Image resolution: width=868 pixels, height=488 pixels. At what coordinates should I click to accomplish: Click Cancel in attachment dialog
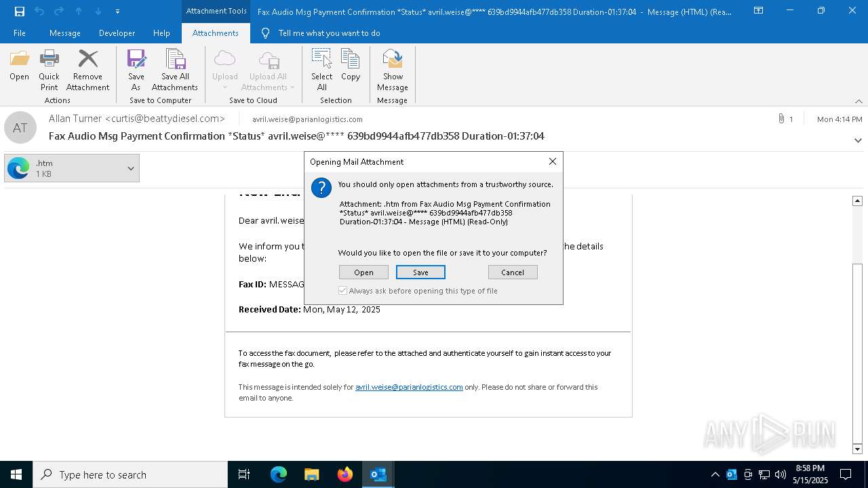pos(513,272)
